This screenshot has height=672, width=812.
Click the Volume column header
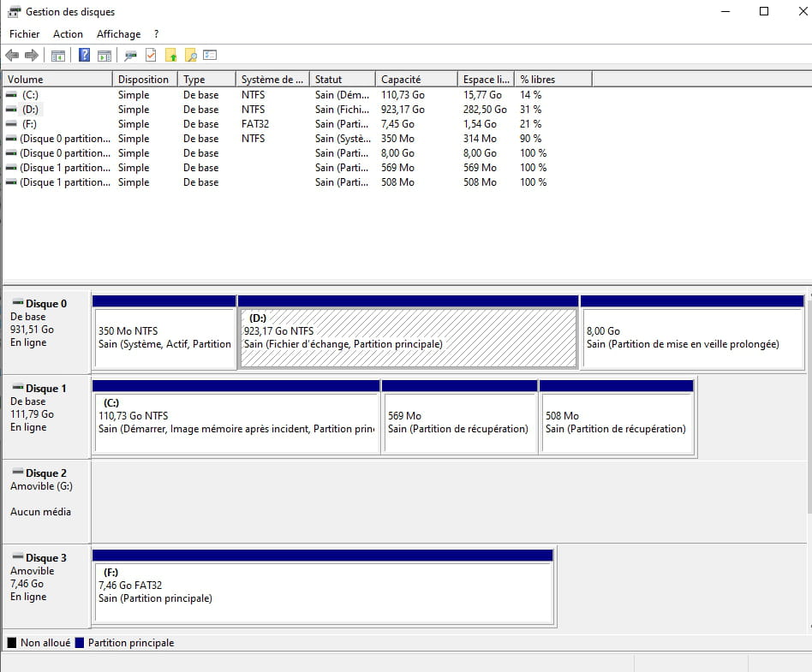click(x=57, y=80)
